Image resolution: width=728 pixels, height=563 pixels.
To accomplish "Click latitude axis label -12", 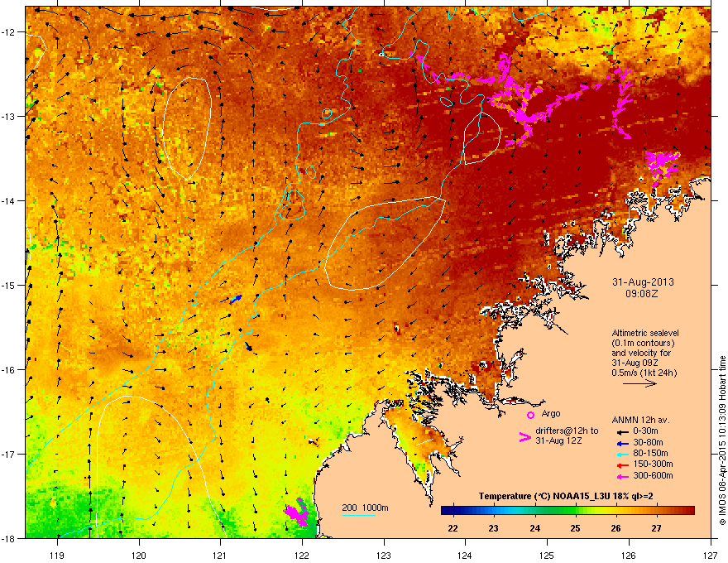I will 9,32.
